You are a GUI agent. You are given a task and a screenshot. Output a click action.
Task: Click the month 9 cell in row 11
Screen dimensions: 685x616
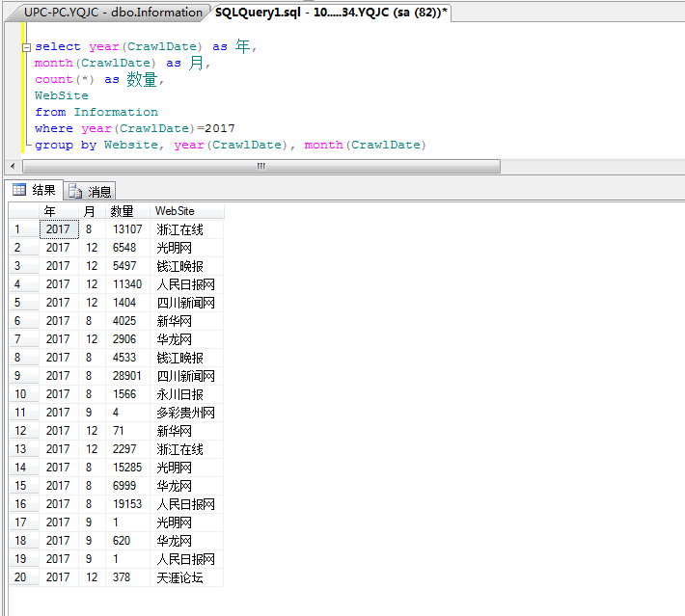point(92,413)
